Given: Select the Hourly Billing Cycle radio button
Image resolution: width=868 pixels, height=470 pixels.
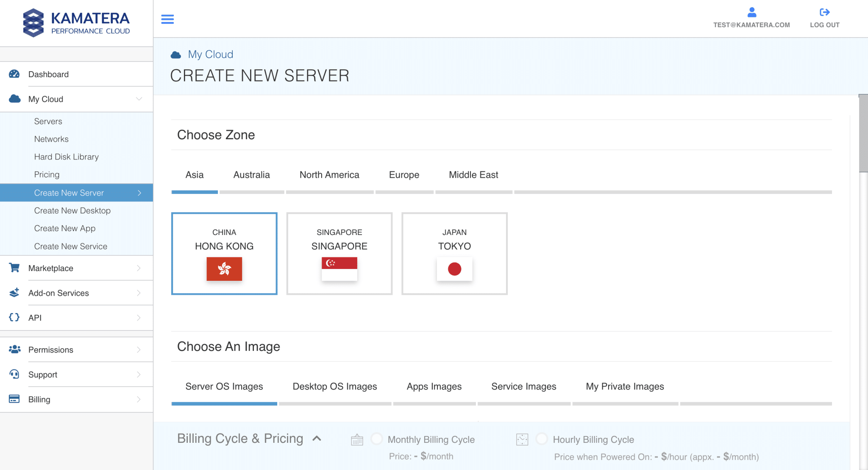Looking at the screenshot, I should click(542, 439).
